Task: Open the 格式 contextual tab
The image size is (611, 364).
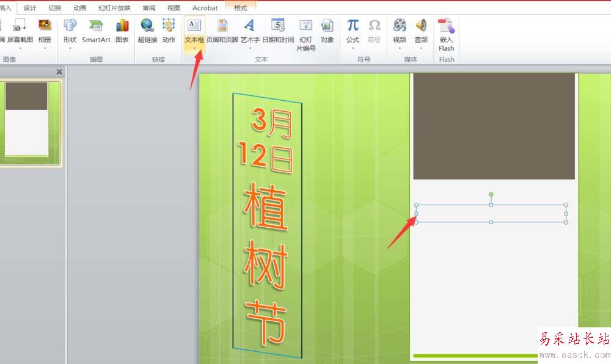Action: pyautogui.click(x=240, y=8)
